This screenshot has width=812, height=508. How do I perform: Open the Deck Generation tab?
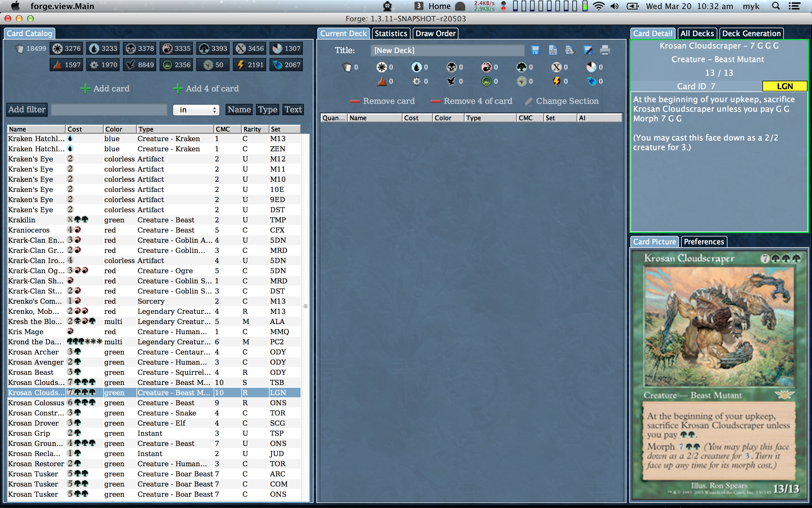click(751, 34)
